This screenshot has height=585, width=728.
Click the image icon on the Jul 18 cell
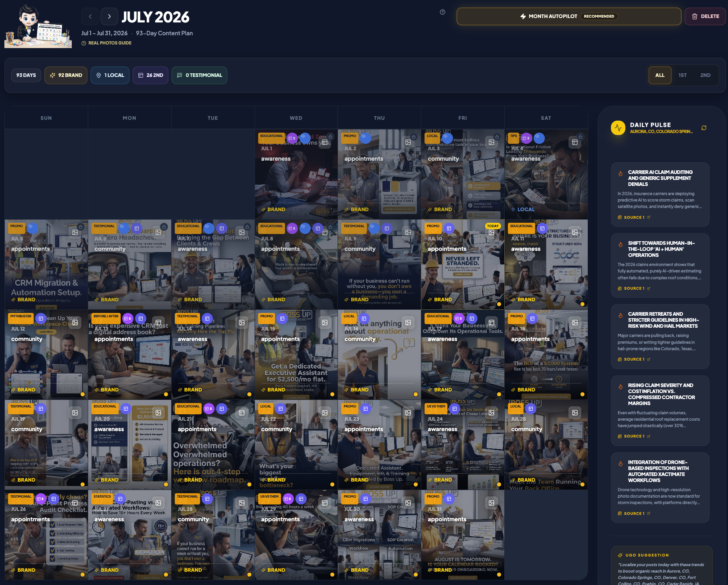pos(575,323)
